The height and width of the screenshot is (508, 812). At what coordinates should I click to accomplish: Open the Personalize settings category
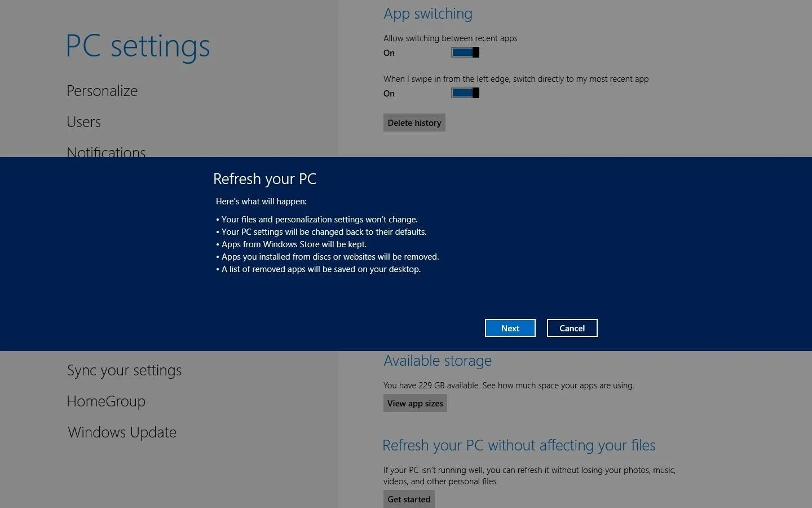pyautogui.click(x=102, y=91)
